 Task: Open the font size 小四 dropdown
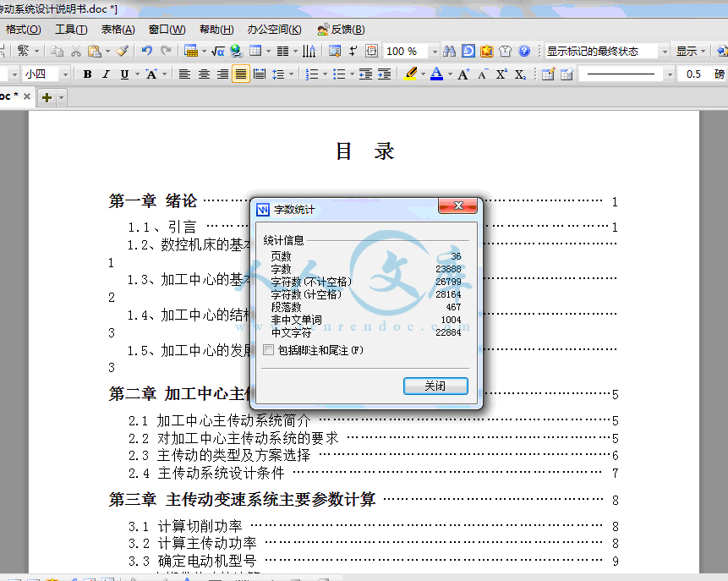pos(65,74)
